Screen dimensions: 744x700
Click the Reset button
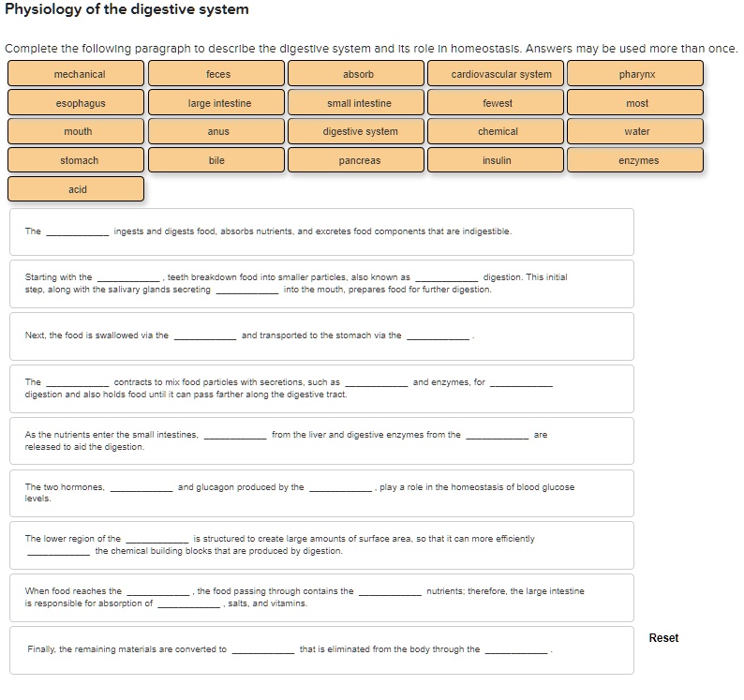click(663, 638)
